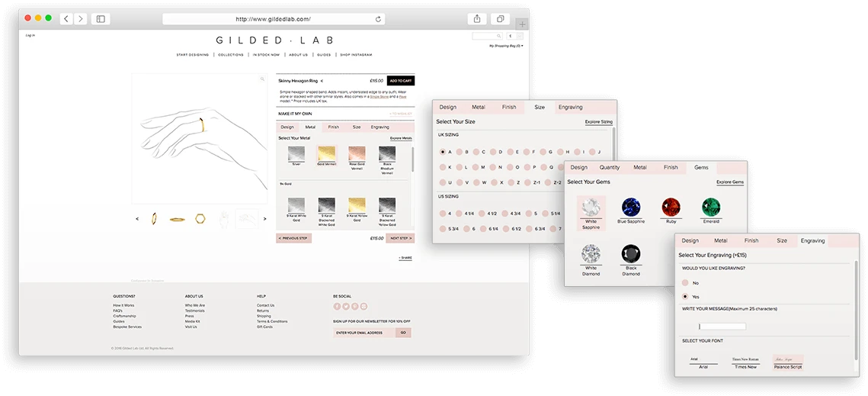Select UK size U radio button

pyautogui.click(x=442, y=182)
